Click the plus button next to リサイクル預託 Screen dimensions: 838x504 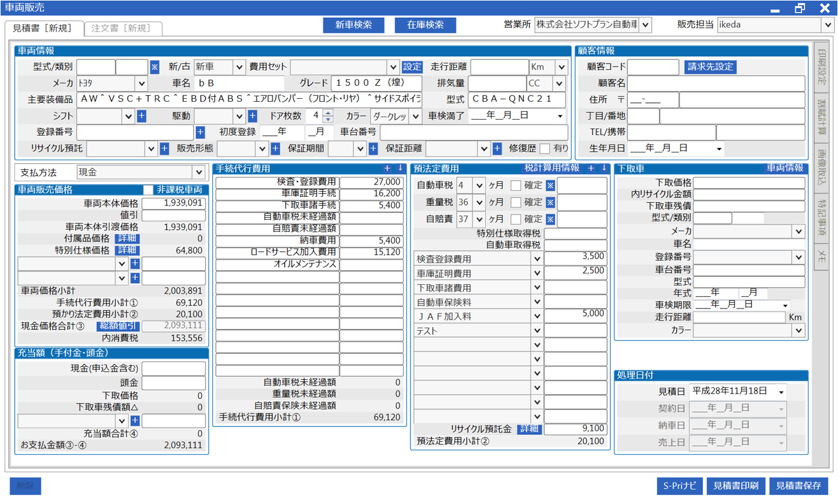[x=164, y=149]
